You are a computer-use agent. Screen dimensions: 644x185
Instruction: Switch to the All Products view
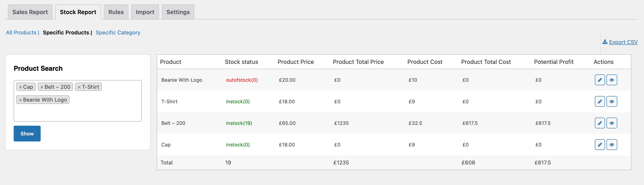[21, 33]
